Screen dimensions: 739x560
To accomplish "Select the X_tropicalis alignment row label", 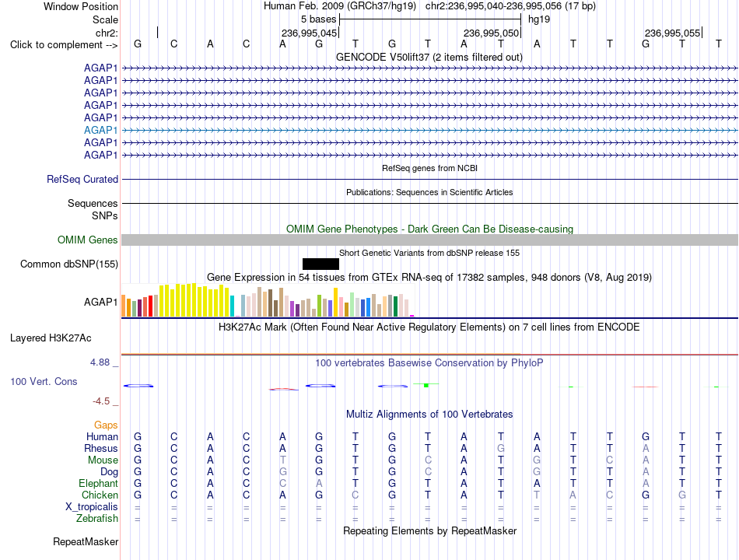I will (92, 507).
